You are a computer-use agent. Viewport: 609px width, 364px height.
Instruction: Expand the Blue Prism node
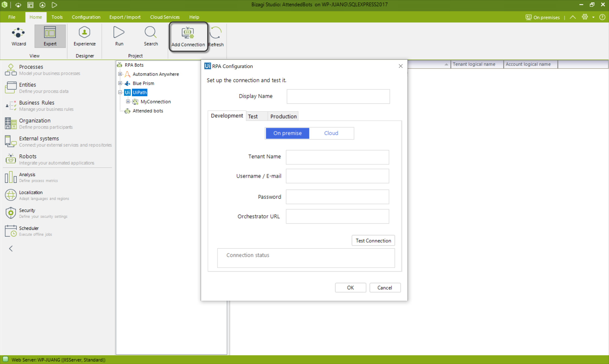(x=120, y=83)
